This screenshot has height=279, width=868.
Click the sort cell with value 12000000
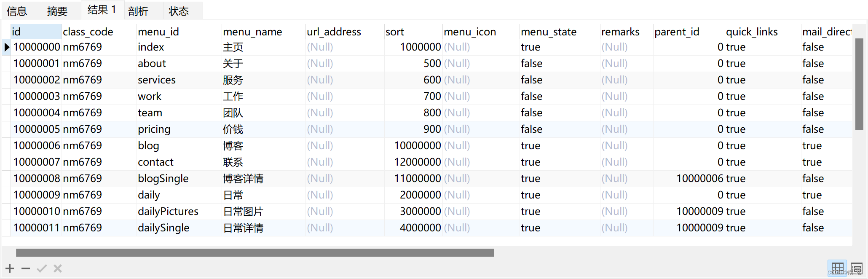[x=417, y=162]
